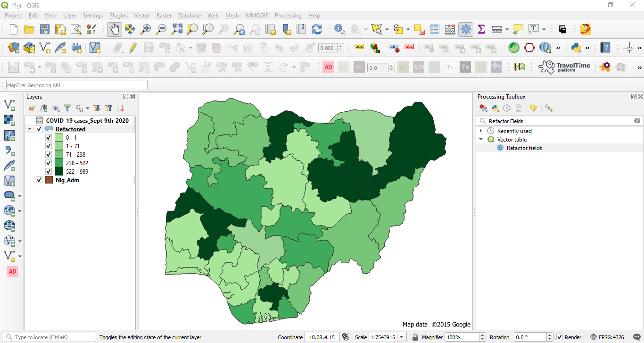Screen dimensions: 644x343
Task: Open the Processing Toolbox gear icon
Action: pyautogui.click(x=466, y=29)
